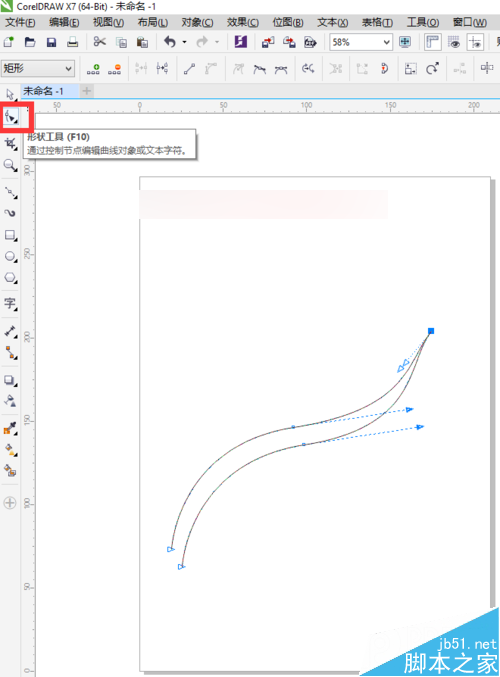This screenshot has height=677, width=500.
Task: Export the document
Action: [x=289, y=42]
